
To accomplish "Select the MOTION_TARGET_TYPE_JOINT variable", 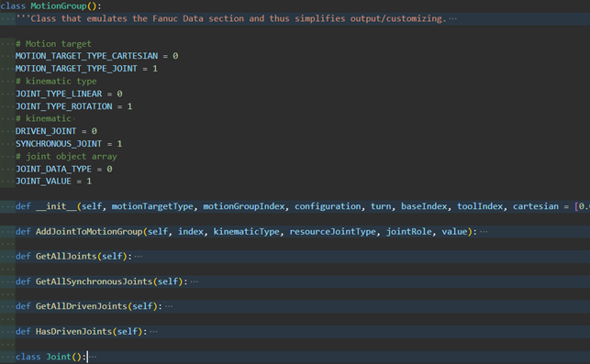I will 76,69.
